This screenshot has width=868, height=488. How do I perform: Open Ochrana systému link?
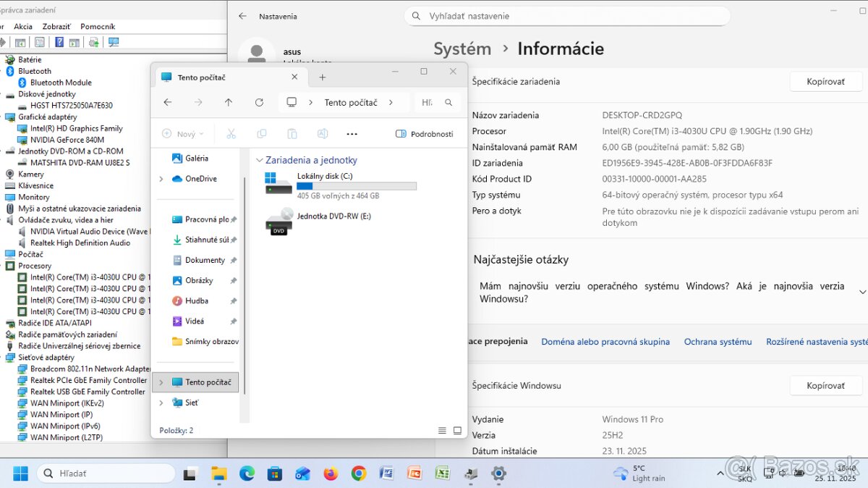click(718, 341)
